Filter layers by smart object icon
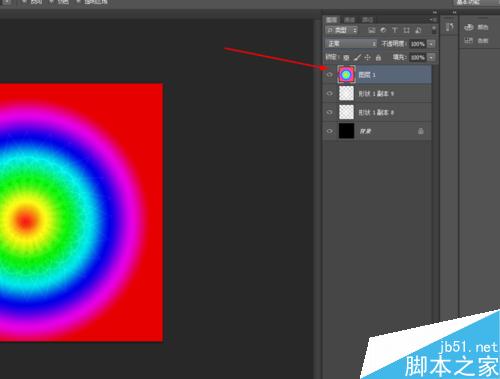Viewport: 500px width, 379px height. [x=418, y=30]
